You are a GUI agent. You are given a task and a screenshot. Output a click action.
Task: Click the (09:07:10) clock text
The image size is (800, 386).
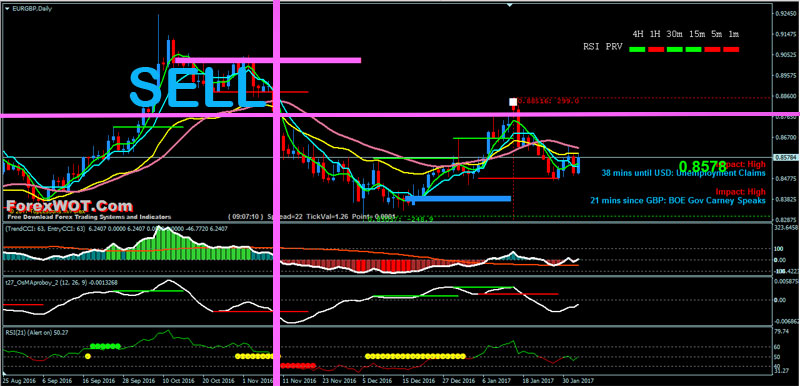pyautogui.click(x=247, y=217)
